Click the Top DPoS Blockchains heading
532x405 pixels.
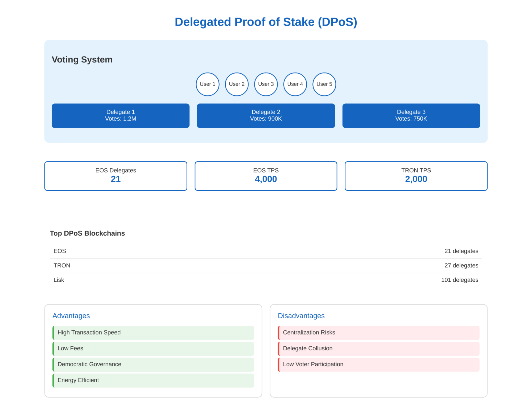tap(87, 233)
